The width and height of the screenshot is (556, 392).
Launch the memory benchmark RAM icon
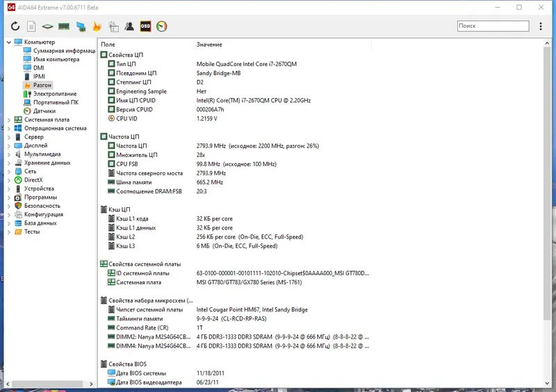click(64, 26)
